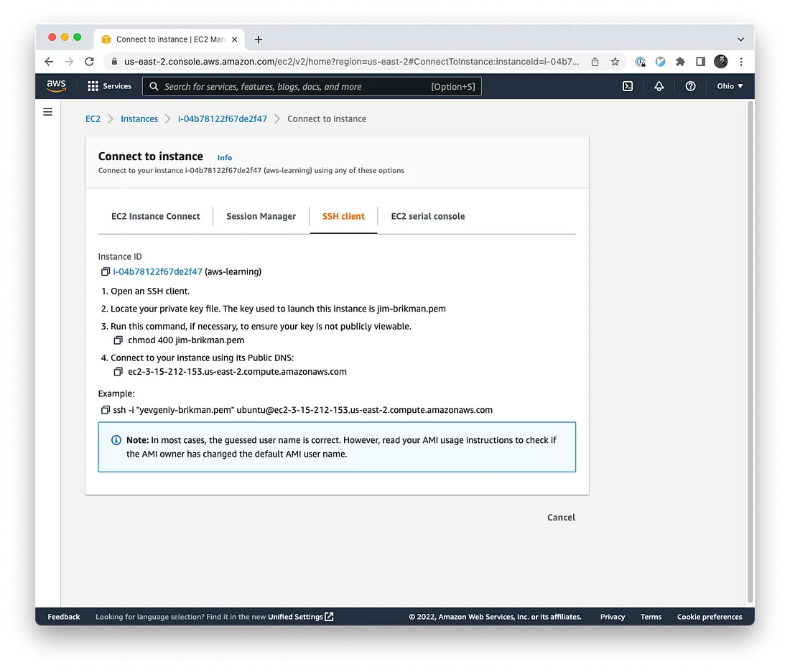Click the blue circular extension icon
This screenshot has height=672, width=790.
coord(660,62)
